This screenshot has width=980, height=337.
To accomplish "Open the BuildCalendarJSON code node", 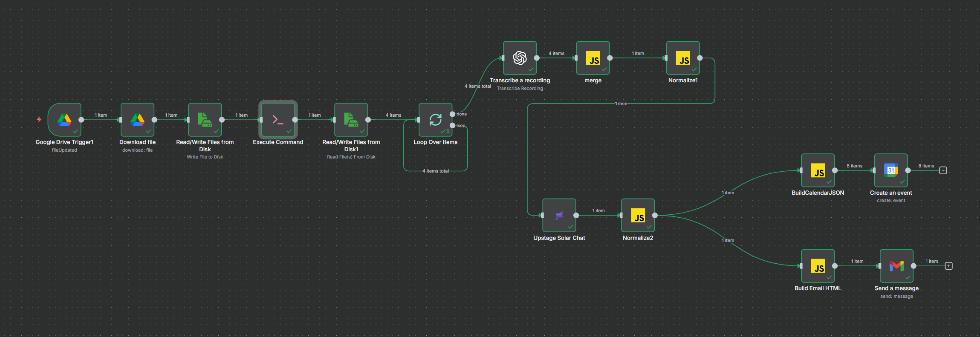I will tap(818, 170).
